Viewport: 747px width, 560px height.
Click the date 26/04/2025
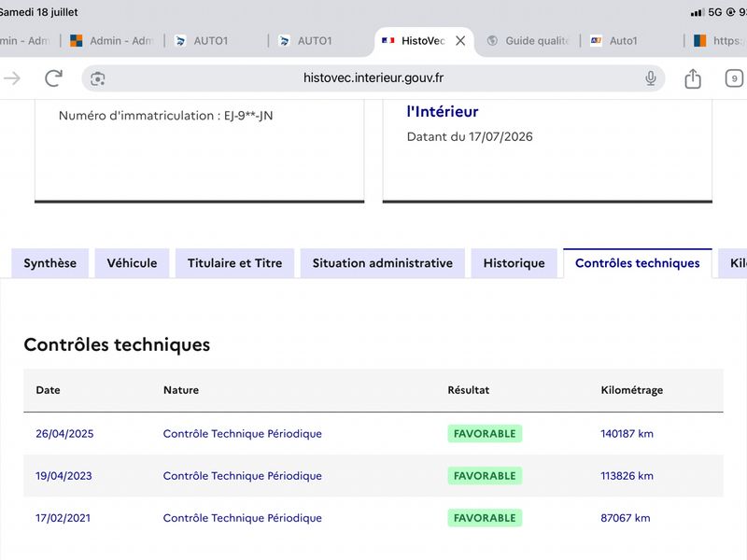point(64,434)
